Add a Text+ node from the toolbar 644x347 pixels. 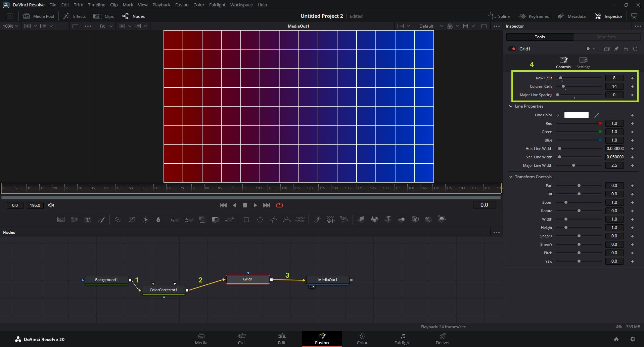[88, 220]
